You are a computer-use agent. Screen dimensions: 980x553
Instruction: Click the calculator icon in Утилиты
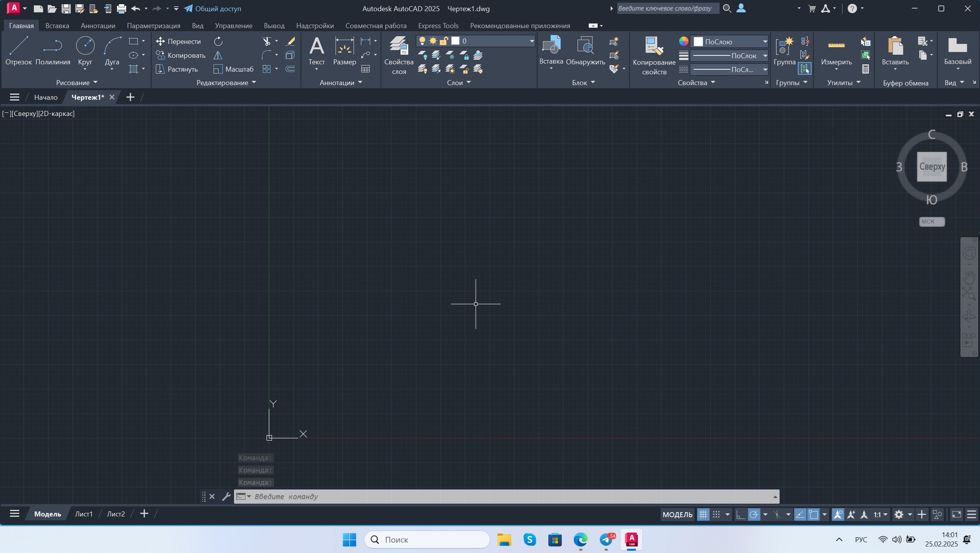pyautogui.click(x=865, y=69)
